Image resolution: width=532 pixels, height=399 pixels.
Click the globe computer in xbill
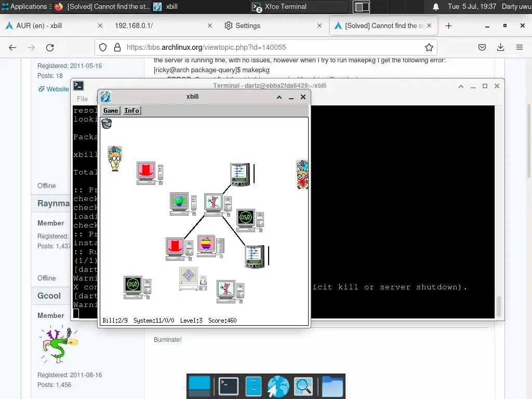[183, 204]
